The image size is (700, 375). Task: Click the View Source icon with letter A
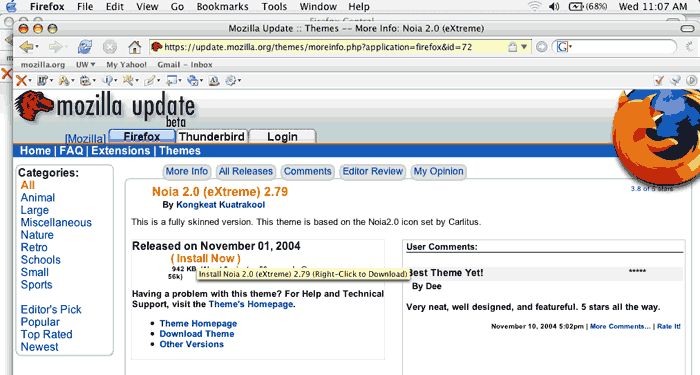(x=214, y=80)
